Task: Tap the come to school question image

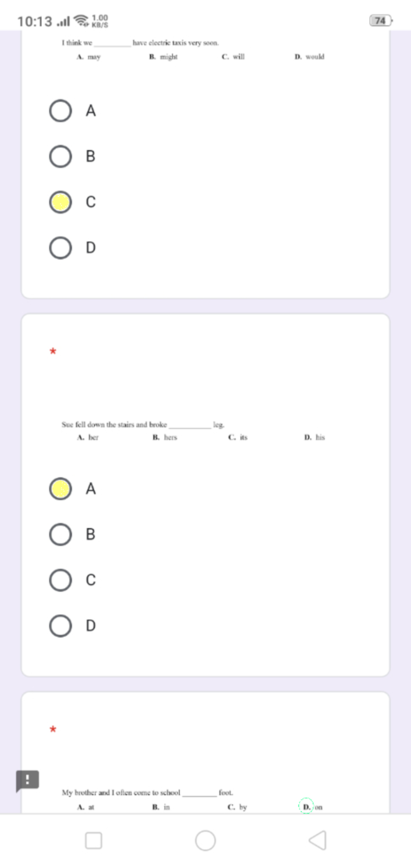Action: tap(193, 799)
